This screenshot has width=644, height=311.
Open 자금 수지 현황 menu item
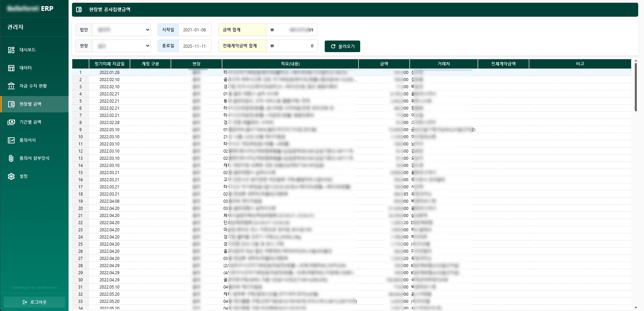coord(34,86)
